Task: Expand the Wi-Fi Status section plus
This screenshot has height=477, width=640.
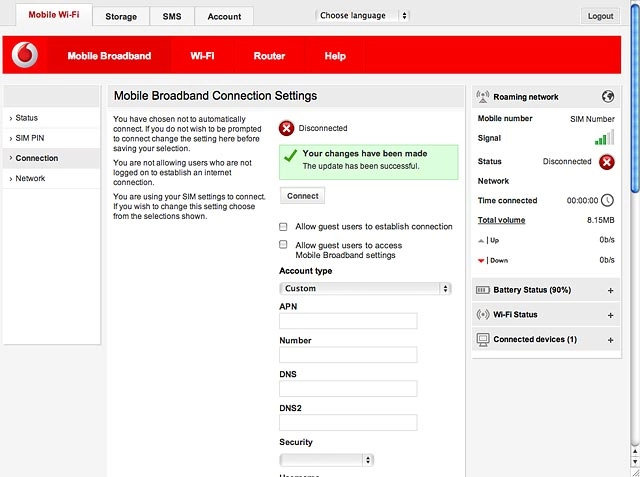Action: [611, 315]
